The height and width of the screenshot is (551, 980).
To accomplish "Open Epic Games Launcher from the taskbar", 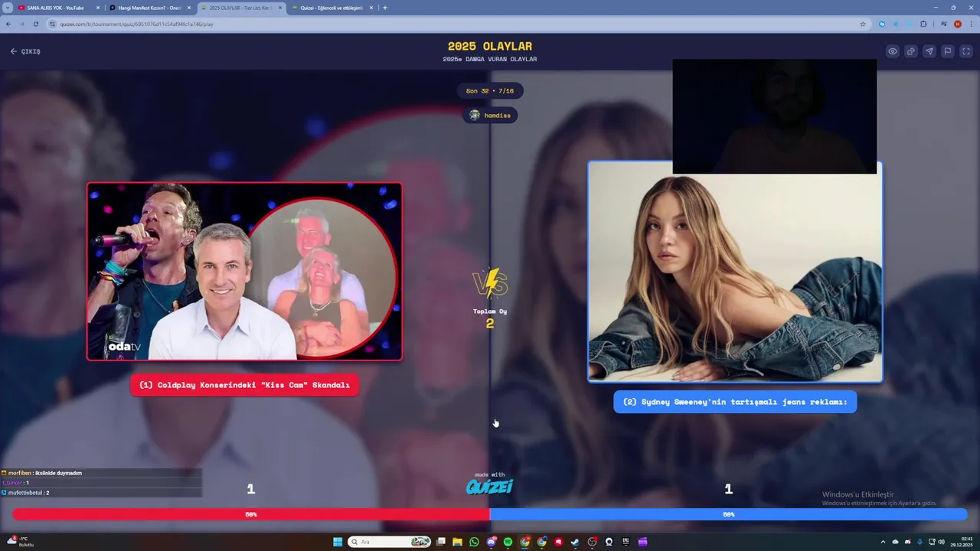I will [626, 542].
